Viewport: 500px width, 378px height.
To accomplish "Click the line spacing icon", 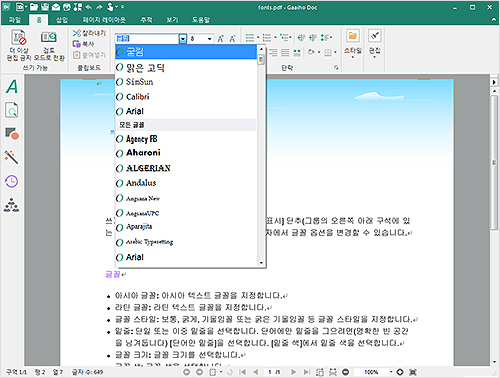I will click(325, 38).
